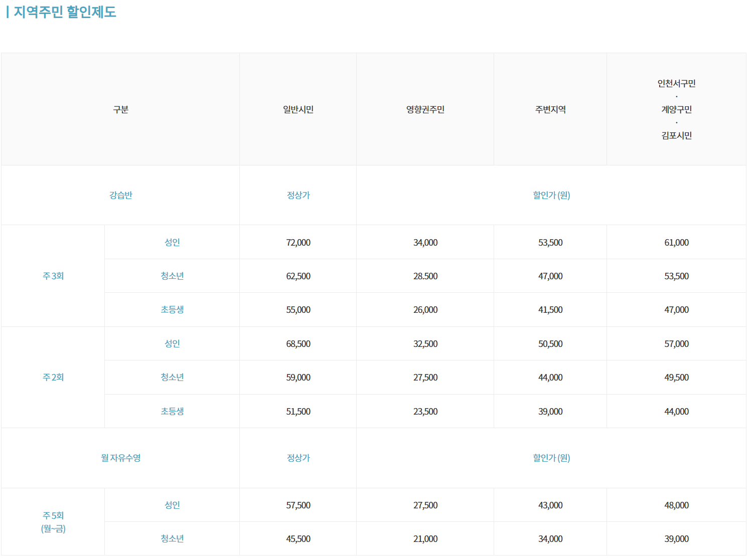Click 53,500 in 주3회 성인 row
The height and width of the screenshot is (560, 753).
click(550, 243)
